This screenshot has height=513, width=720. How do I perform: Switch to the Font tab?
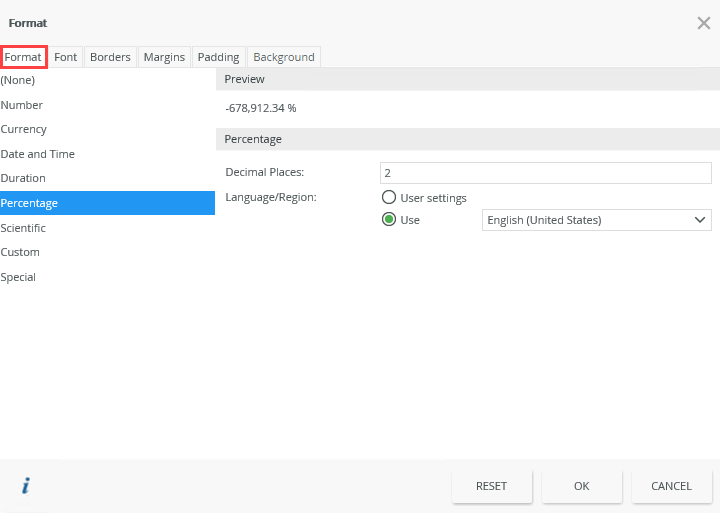(x=66, y=57)
